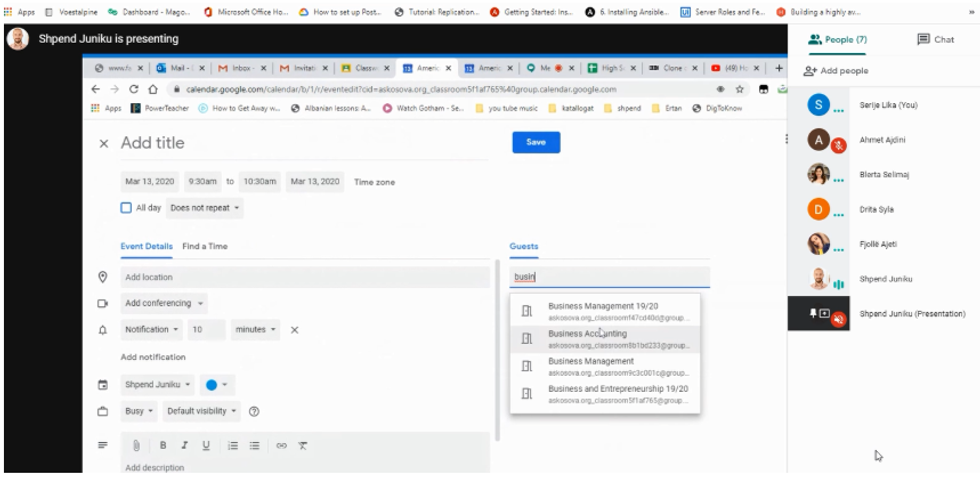
Task: Click the blue Save button
Action: (536, 143)
